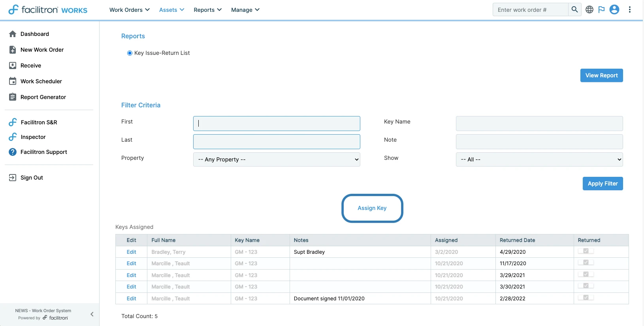Click Edit for row returned 2/28/2022

pos(131,298)
